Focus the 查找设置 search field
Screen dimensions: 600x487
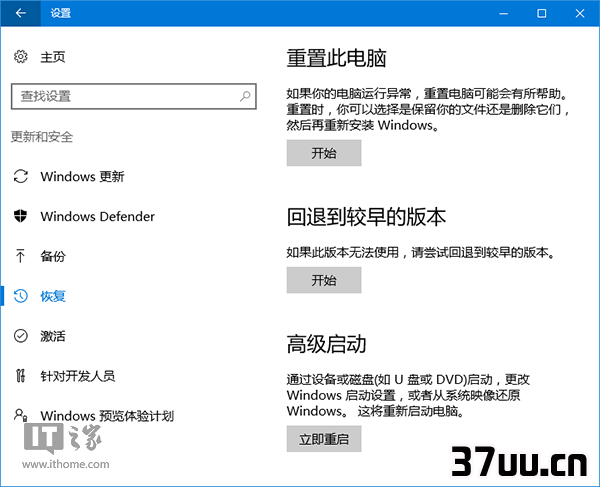pos(134,96)
